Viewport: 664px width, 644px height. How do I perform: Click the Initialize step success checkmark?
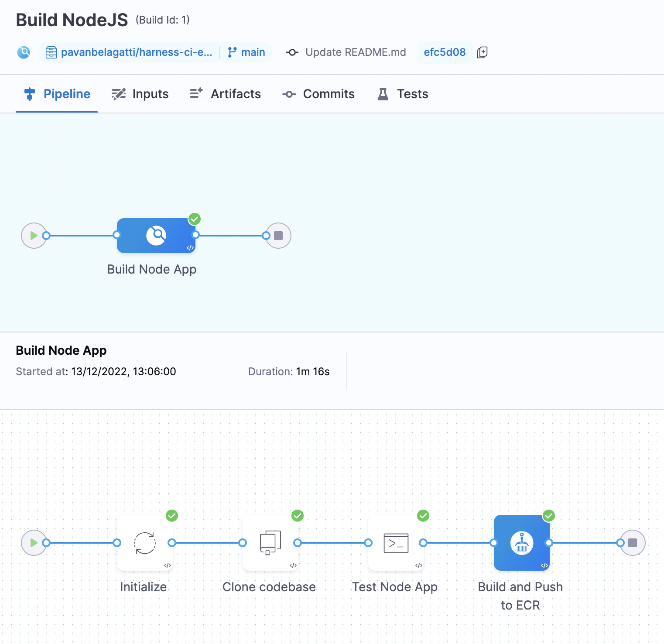(172, 516)
